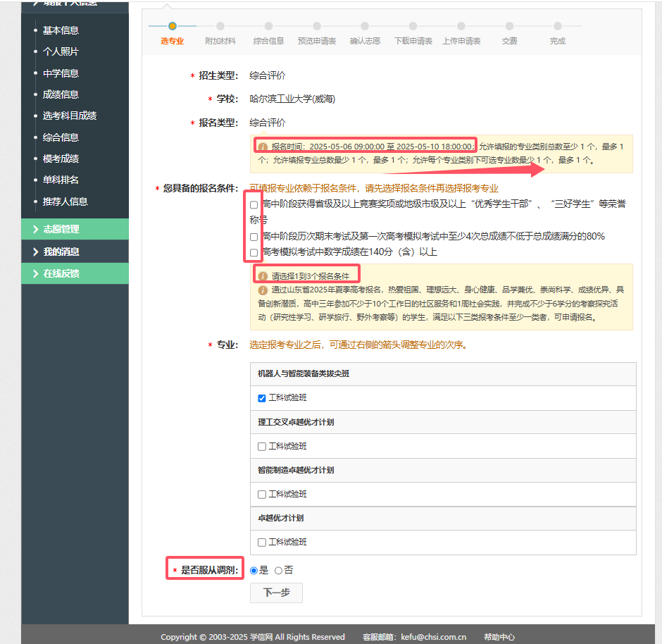Select 是 for 是否服从调剂

coord(254,571)
